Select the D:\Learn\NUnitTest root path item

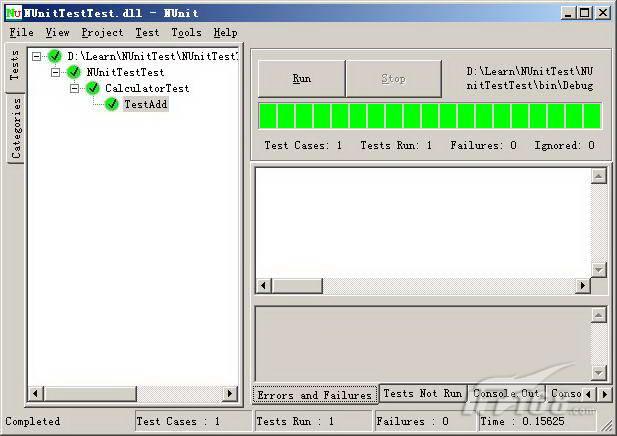pyautogui.click(x=153, y=56)
